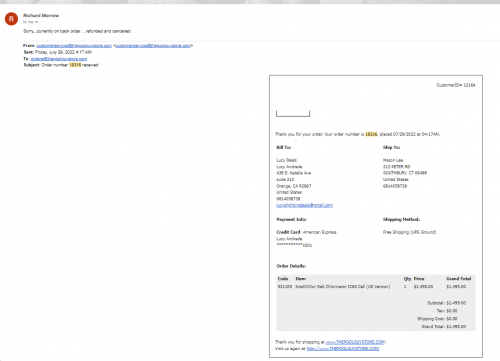Click the 'Bill To:' heading
Screen dimensions: 500x361
point(284,147)
